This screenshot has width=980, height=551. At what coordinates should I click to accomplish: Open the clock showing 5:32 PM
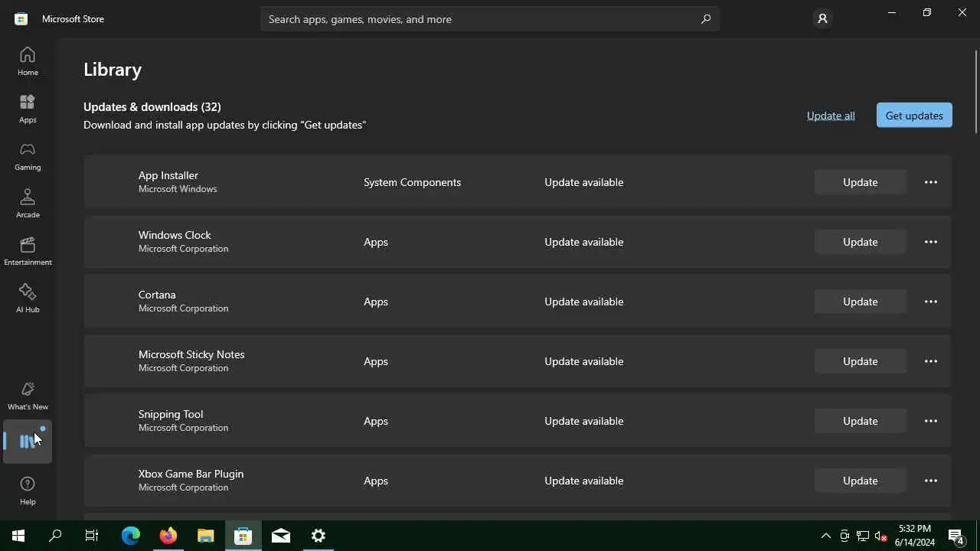916,536
